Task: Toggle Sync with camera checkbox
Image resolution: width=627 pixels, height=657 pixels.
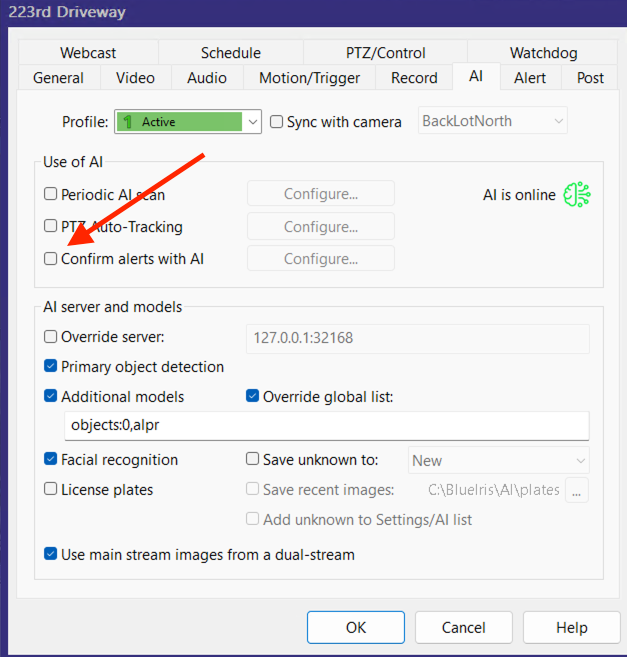Action: [x=277, y=122]
